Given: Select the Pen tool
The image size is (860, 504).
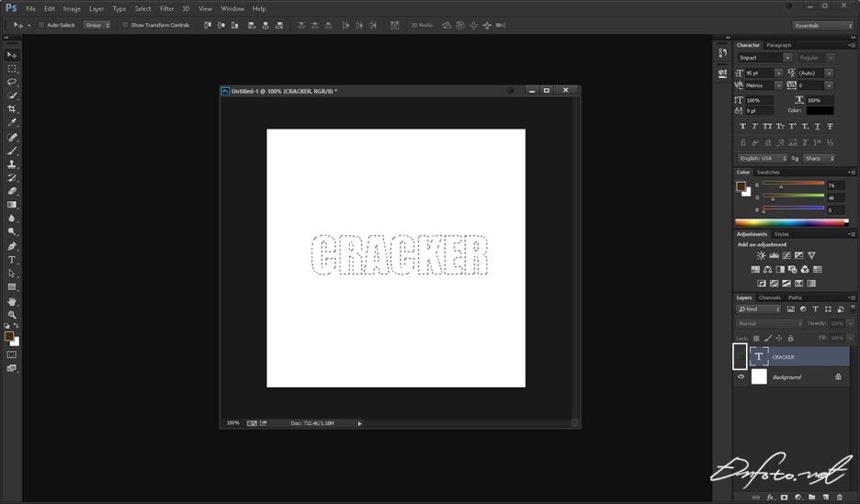Looking at the screenshot, I should pyautogui.click(x=12, y=247).
